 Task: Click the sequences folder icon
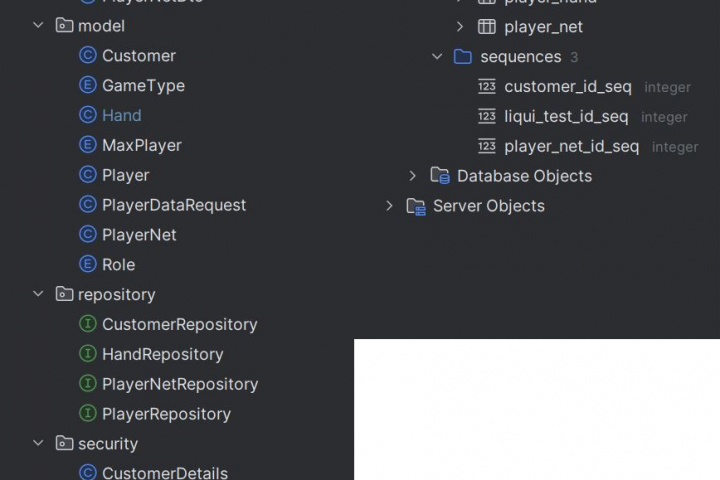[462, 56]
